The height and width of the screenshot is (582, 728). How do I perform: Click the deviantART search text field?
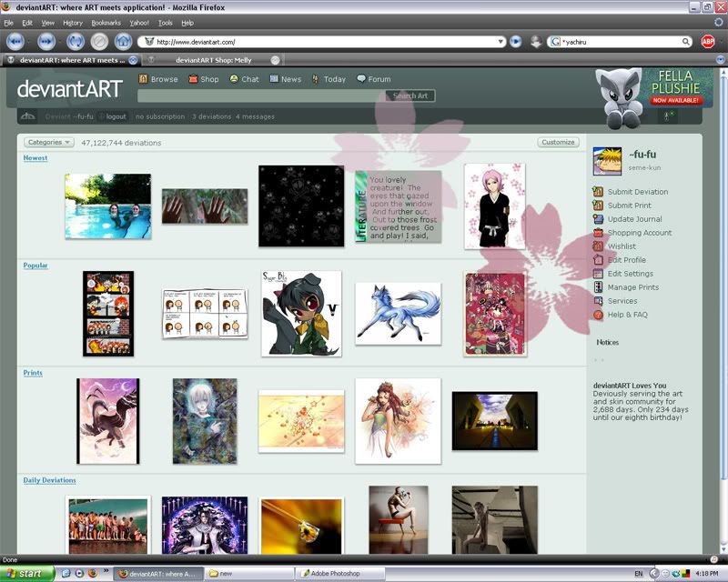pos(262,95)
